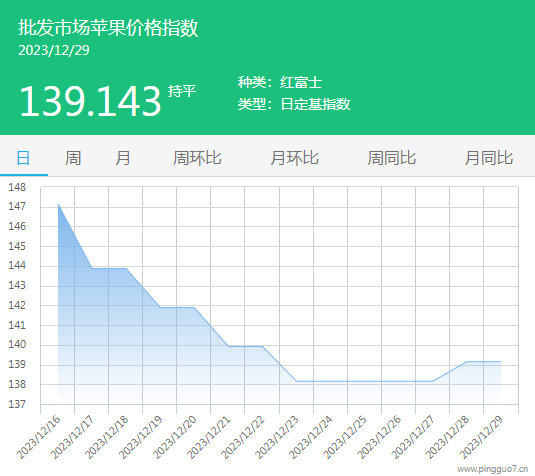The width and height of the screenshot is (535, 476).
Task: Open the www.pingguo7.cn watermark link
Action: 493,469
